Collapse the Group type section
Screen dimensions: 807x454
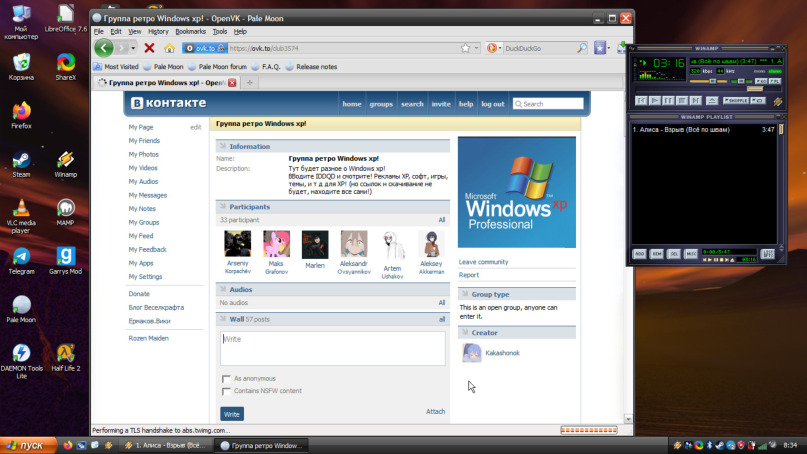click(x=517, y=294)
